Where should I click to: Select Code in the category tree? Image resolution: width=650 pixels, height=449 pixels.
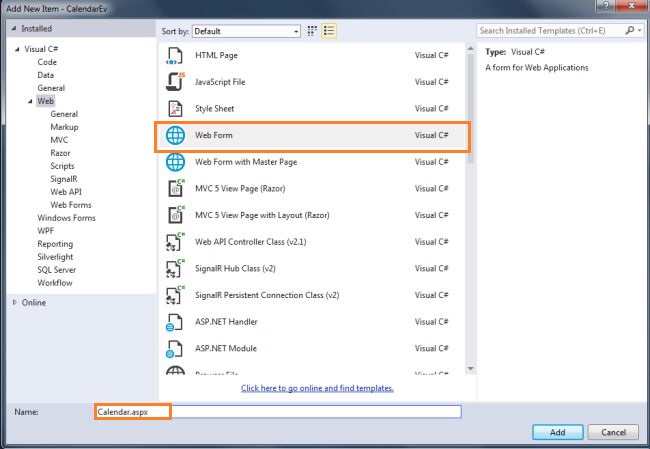point(47,62)
